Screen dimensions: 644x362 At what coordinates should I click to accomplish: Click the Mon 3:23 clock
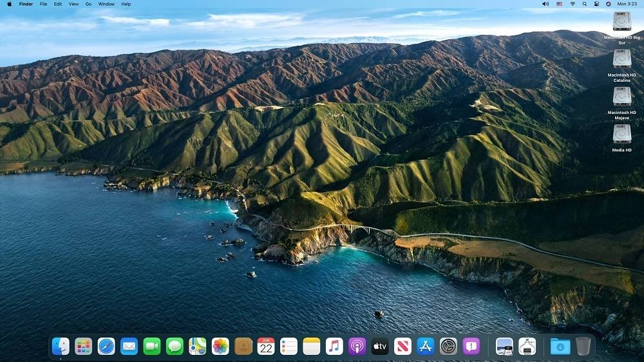pos(627,4)
